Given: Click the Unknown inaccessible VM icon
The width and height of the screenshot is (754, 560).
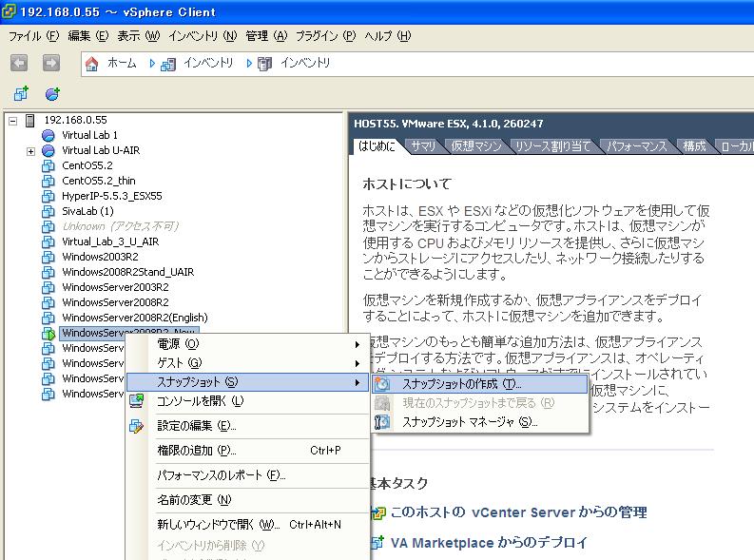Looking at the screenshot, I should (x=48, y=226).
